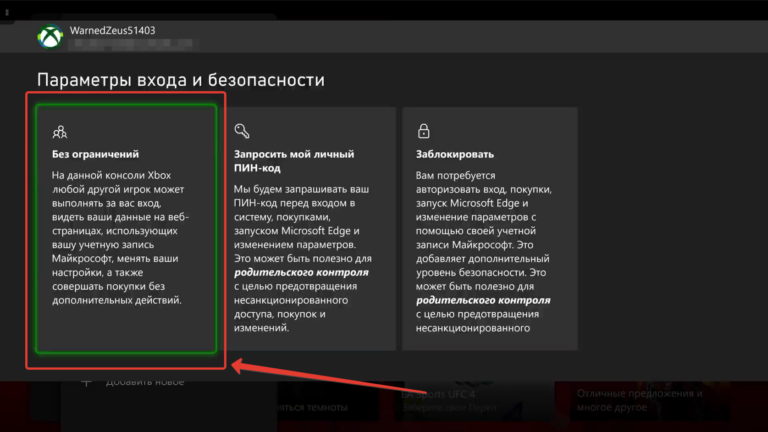
Task: Click the key icon on the PIN card
Action: pyautogui.click(x=242, y=131)
